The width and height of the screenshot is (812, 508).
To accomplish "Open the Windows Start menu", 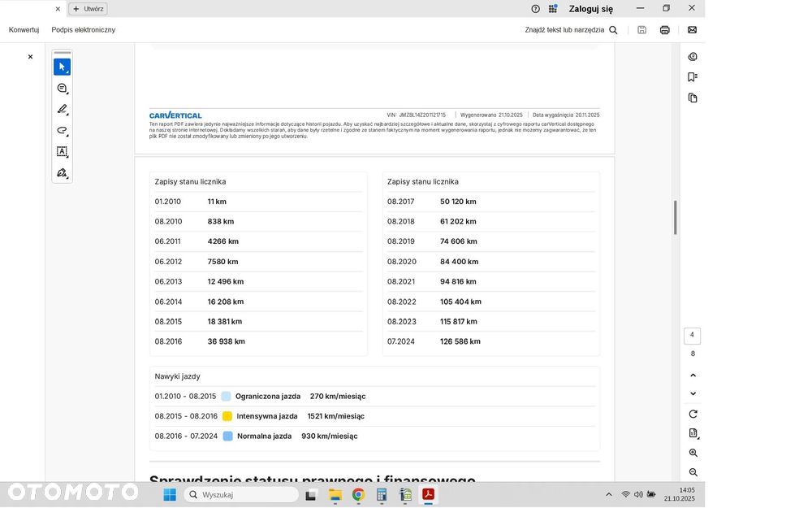I will 170,494.
